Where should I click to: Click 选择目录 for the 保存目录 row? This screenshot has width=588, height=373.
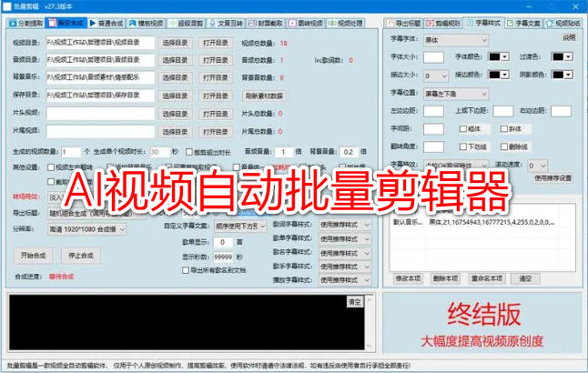(x=175, y=96)
